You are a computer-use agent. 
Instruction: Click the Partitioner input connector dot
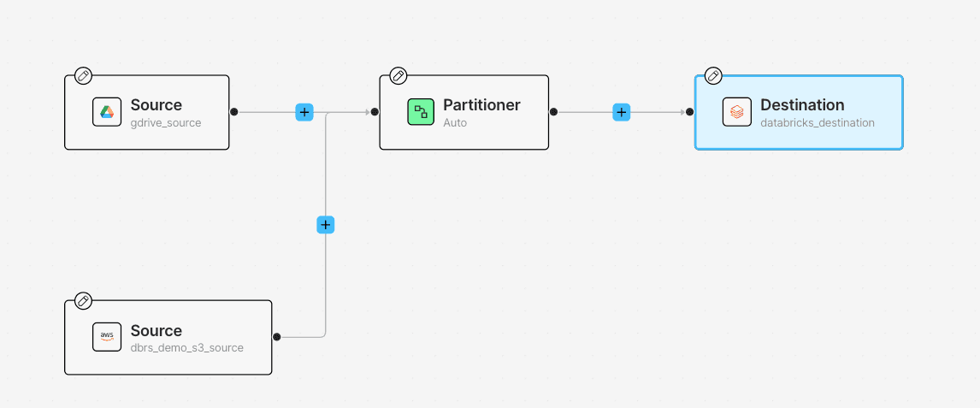pyautogui.click(x=375, y=112)
